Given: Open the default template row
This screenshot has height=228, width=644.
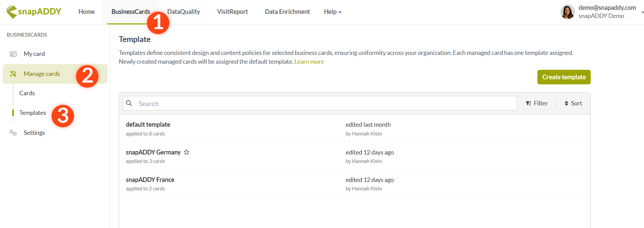Looking at the screenshot, I should click(x=148, y=125).
